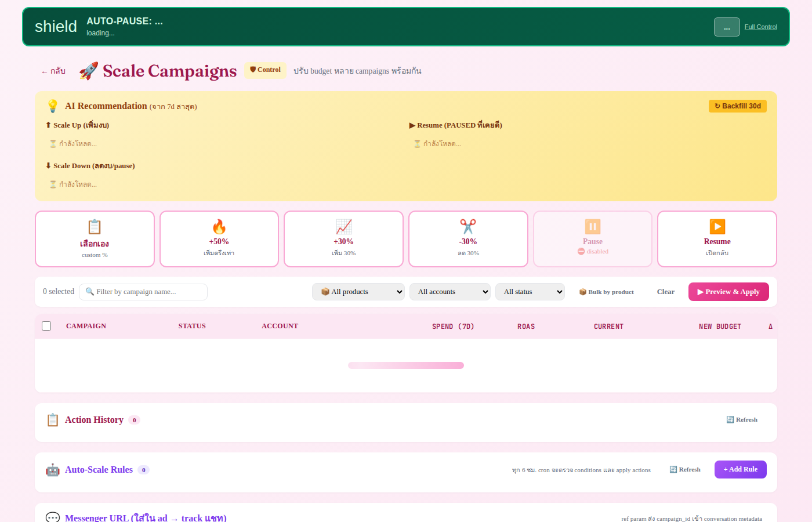Click the Bulk by product button
Screen dimensions: 812x522
[x=607, y=292]
